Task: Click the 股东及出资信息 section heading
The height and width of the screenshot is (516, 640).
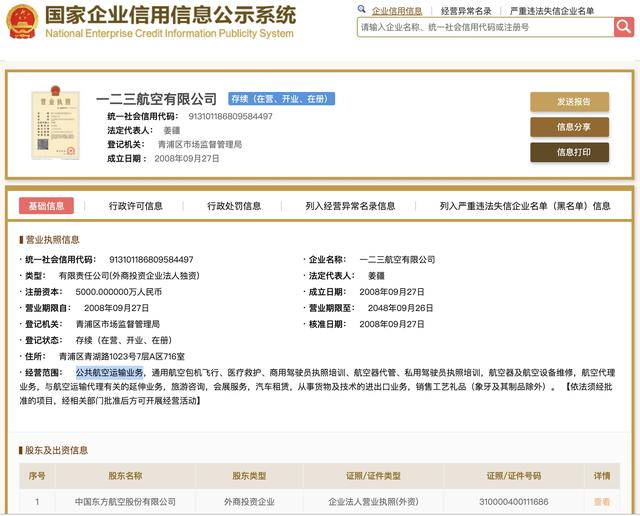Action: (56, 450)
